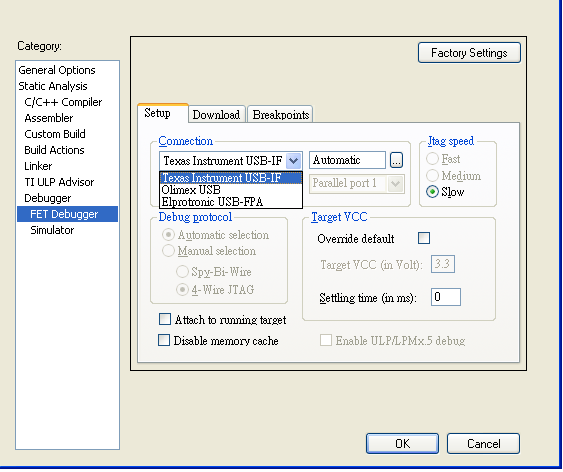Select Simulator in the Category list
The image size is (563, 472).
[52, 230]
